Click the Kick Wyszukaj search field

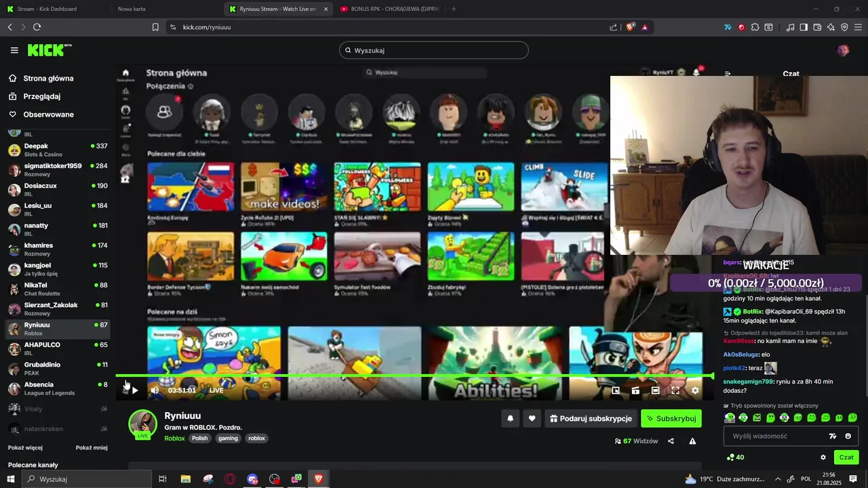point(434,50)
